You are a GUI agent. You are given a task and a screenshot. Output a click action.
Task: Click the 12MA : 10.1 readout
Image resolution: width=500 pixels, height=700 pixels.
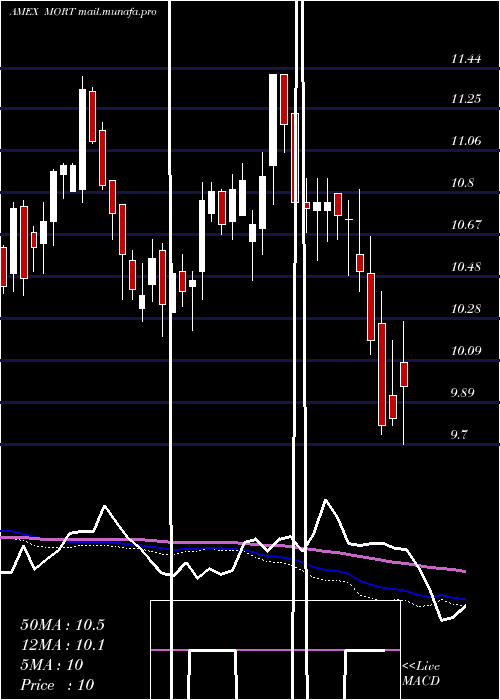[x=62, y=645]
